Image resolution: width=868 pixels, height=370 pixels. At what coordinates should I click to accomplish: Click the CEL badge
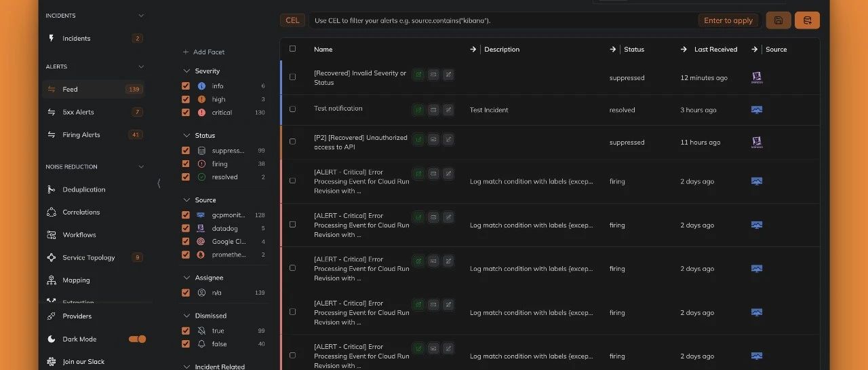tap(292, 20)
